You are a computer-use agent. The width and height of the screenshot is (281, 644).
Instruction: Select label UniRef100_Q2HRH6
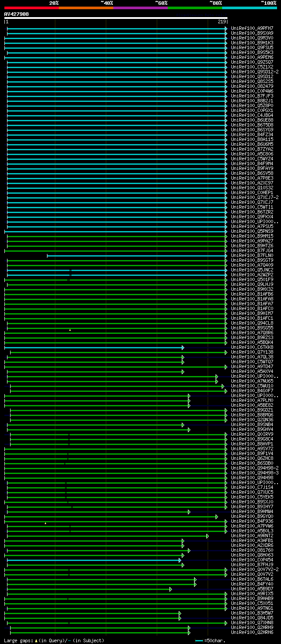[252, 632]
